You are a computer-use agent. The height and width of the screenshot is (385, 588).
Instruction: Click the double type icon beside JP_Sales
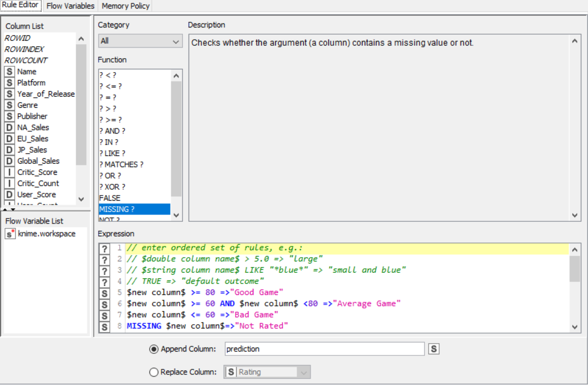10,150
